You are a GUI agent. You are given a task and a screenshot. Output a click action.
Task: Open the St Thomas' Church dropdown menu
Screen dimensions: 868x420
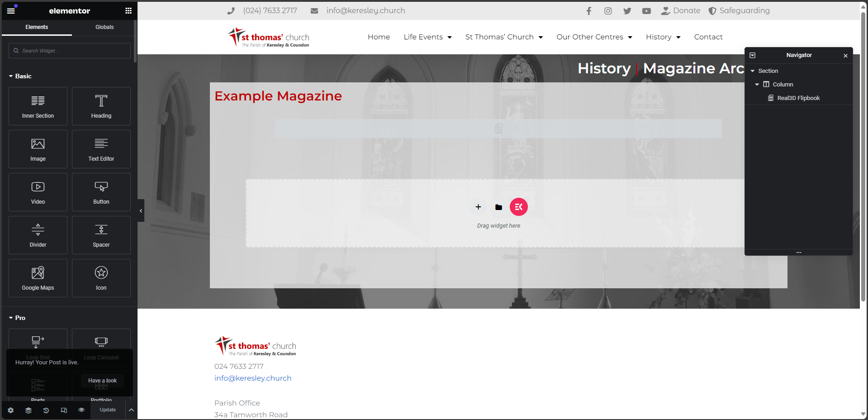(x=504, y=37)
